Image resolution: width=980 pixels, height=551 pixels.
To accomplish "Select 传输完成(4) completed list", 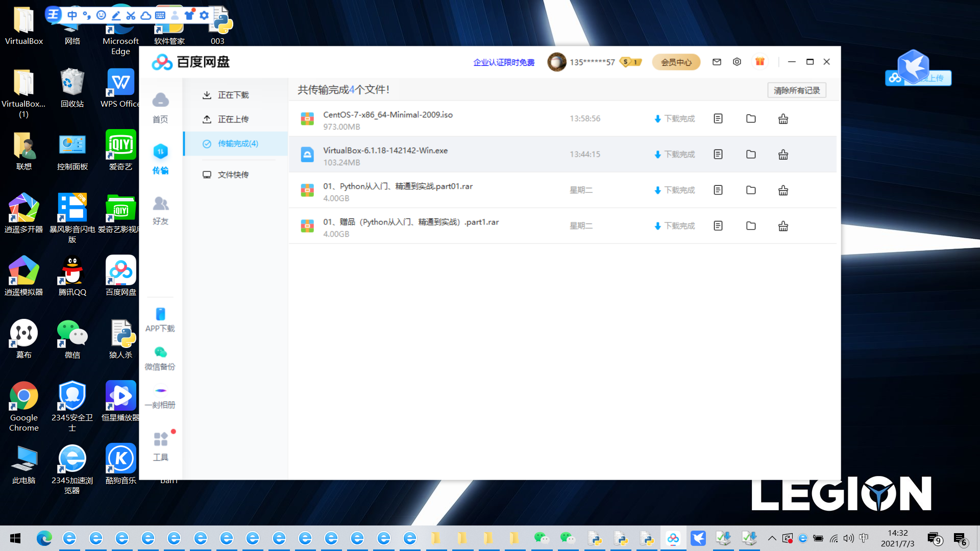I will pyautogui.click(x=236, y=144).
